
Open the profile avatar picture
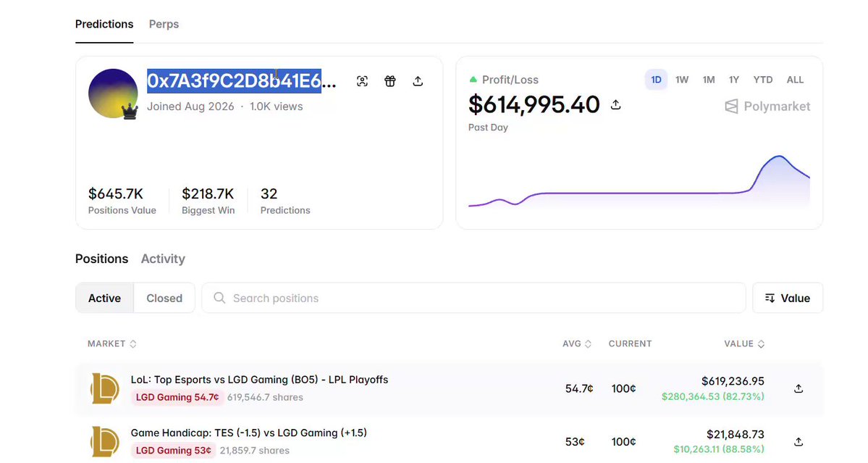113,93
